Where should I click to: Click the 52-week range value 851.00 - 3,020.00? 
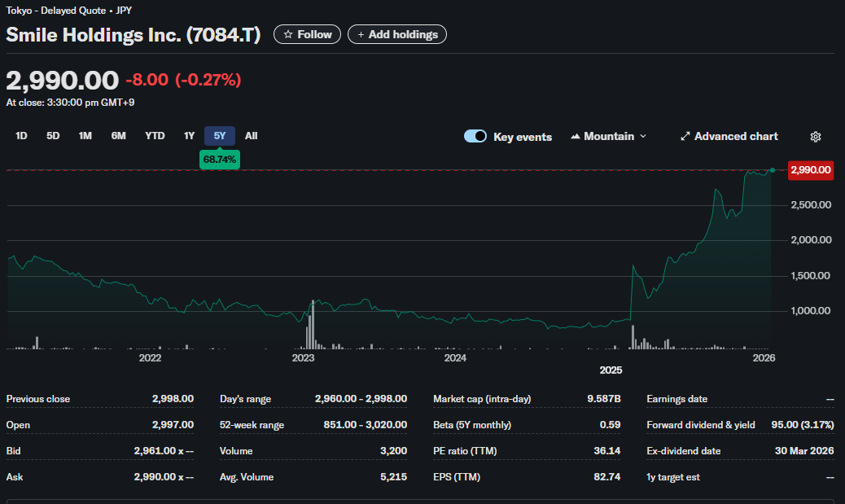pyautogui.click(x=366, y=425)
